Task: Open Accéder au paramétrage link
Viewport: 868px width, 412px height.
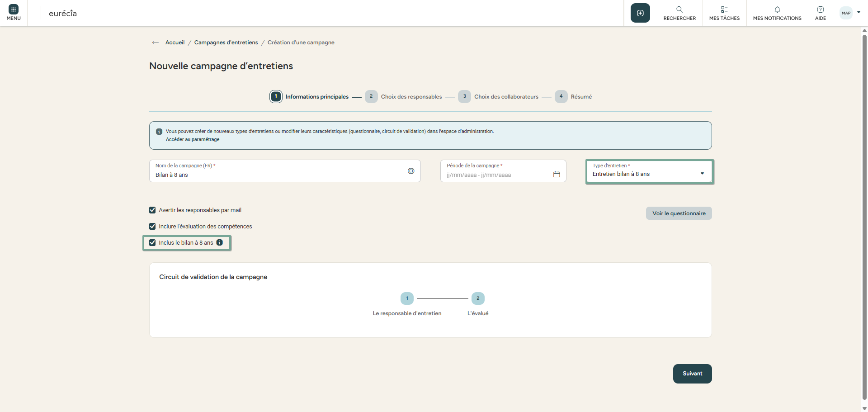Action: [193, 140]
